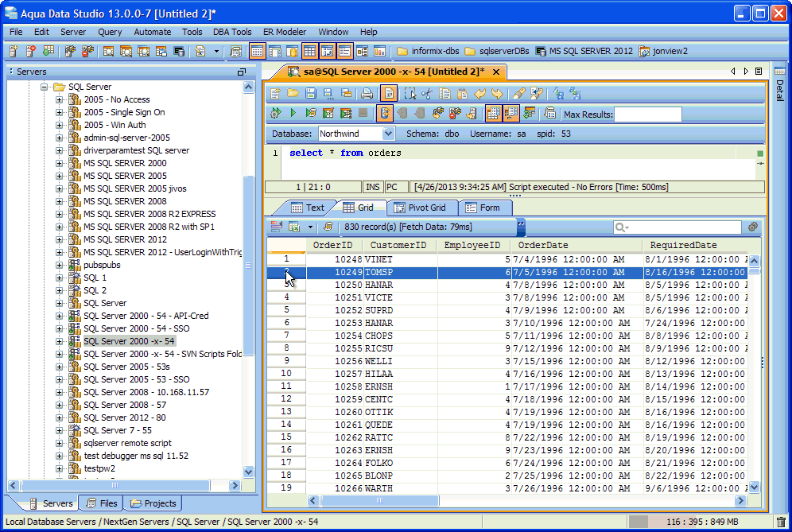Toggle the highlighted table view button in main toolbar
792x532 pixels.
pos(257,51)
